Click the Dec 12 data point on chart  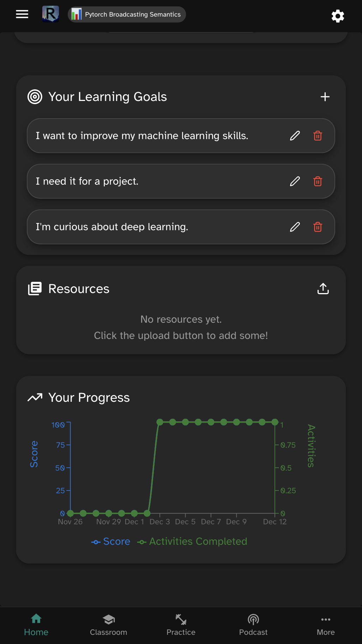click(x=275, y=422)
